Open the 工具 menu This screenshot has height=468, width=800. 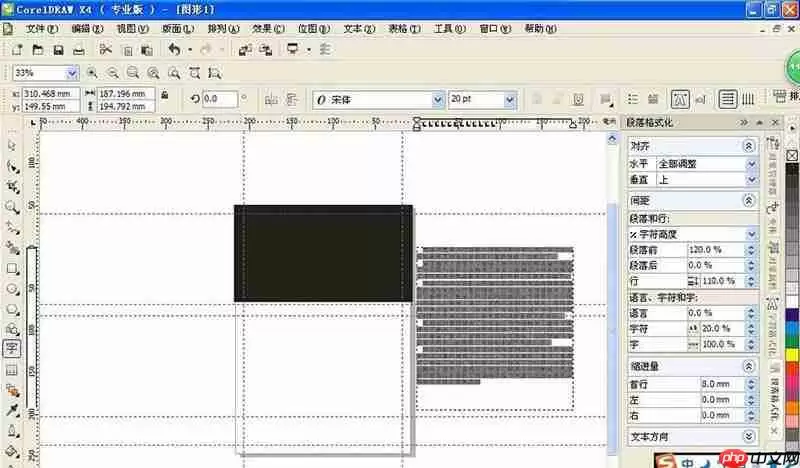coord(449,29)
